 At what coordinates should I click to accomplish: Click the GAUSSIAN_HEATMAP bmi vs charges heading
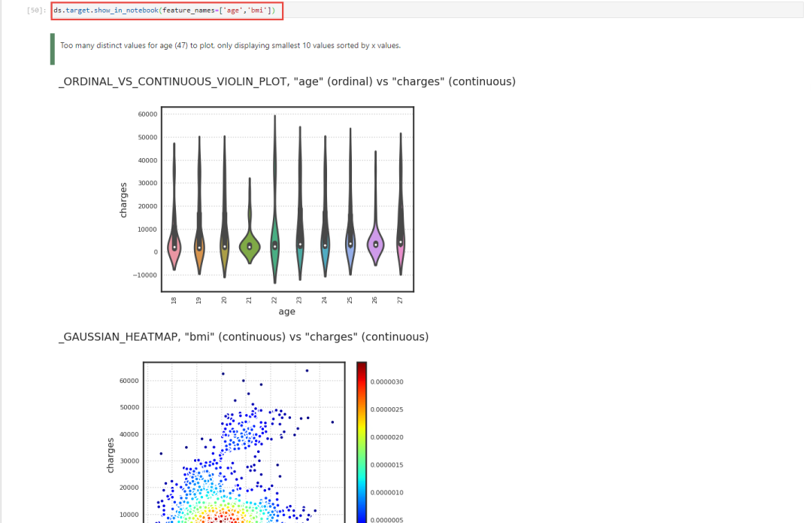244,337
